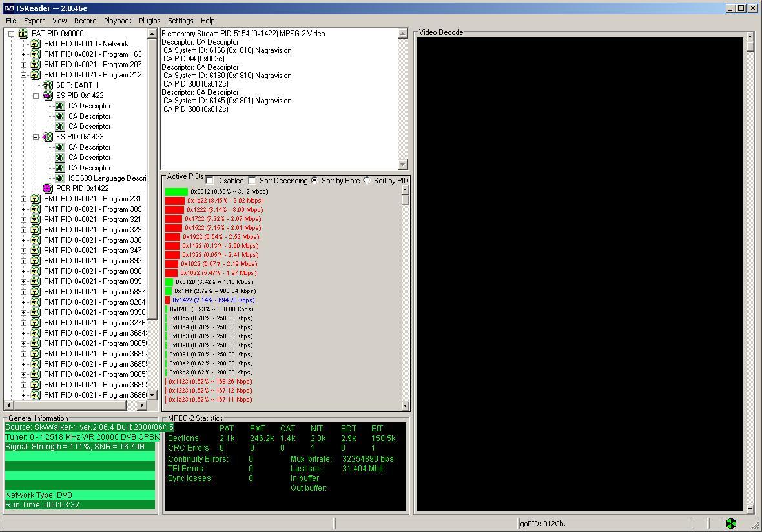The width and height of the screenshot is (762, 532).
Task: Click the Program 212 PMT icon
Action: point(35,75)
